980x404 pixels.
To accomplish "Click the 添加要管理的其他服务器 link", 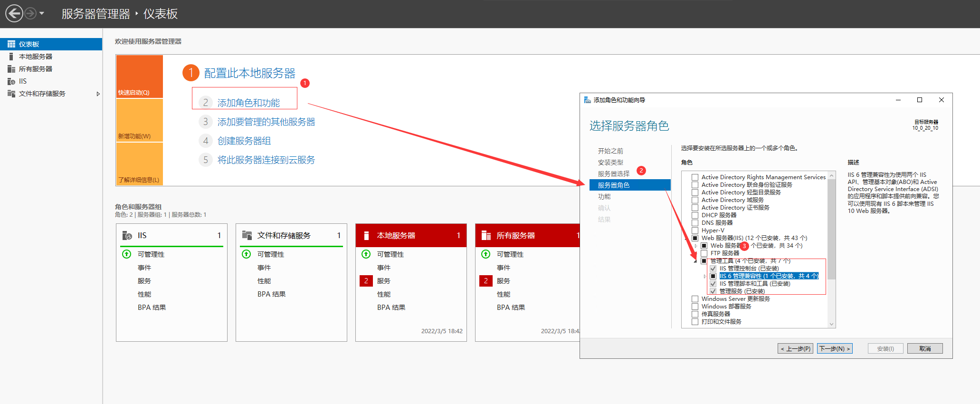I will click(266, 122).
